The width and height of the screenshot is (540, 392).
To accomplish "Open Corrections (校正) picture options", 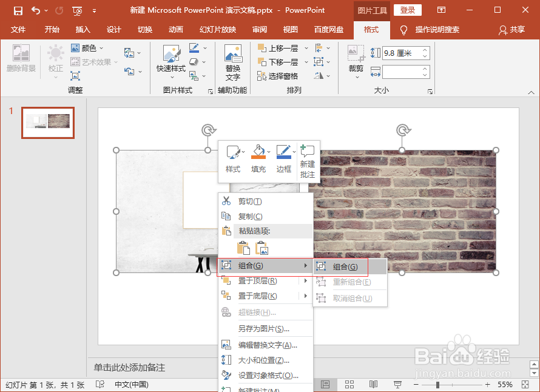I will point(55,61).
